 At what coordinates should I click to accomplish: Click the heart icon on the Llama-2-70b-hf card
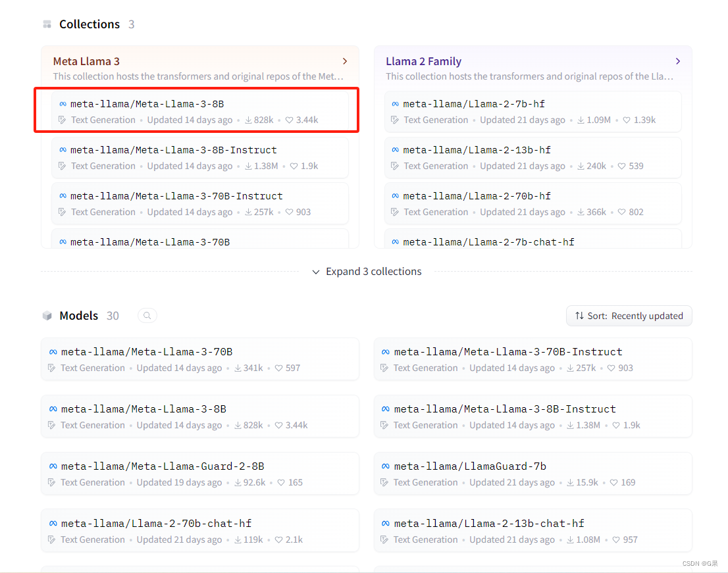coord(621,212)
